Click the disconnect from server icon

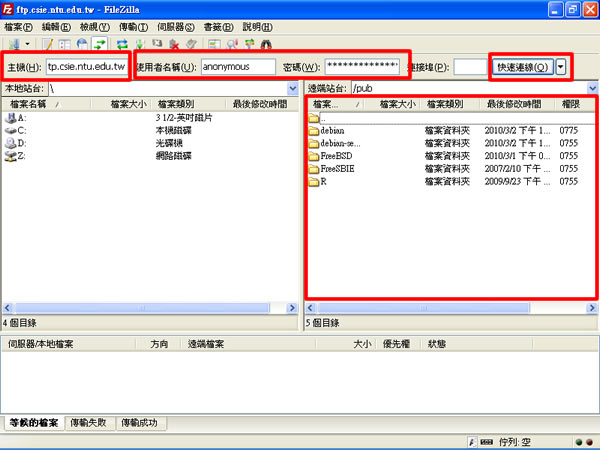(x=174, y=44)
